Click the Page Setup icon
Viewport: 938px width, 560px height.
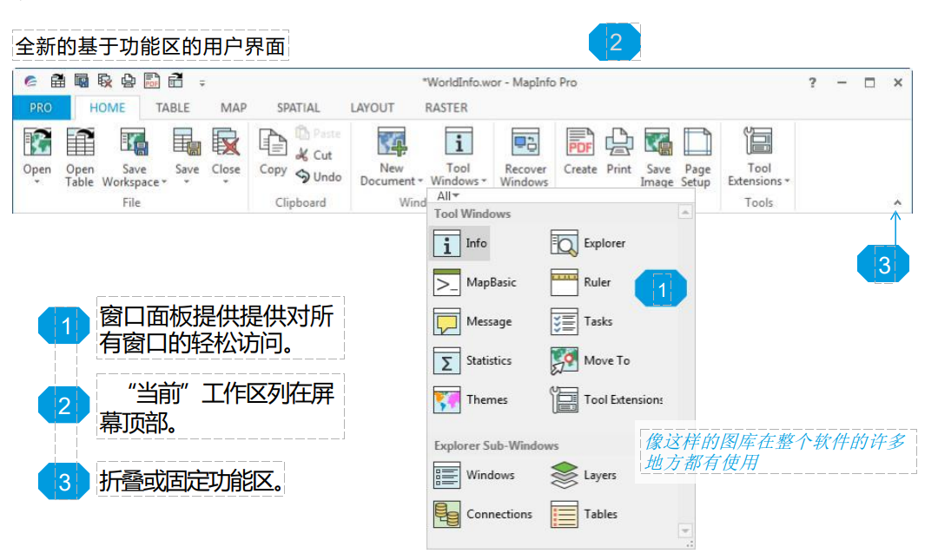pyautogui.click(x=697, y=142)
